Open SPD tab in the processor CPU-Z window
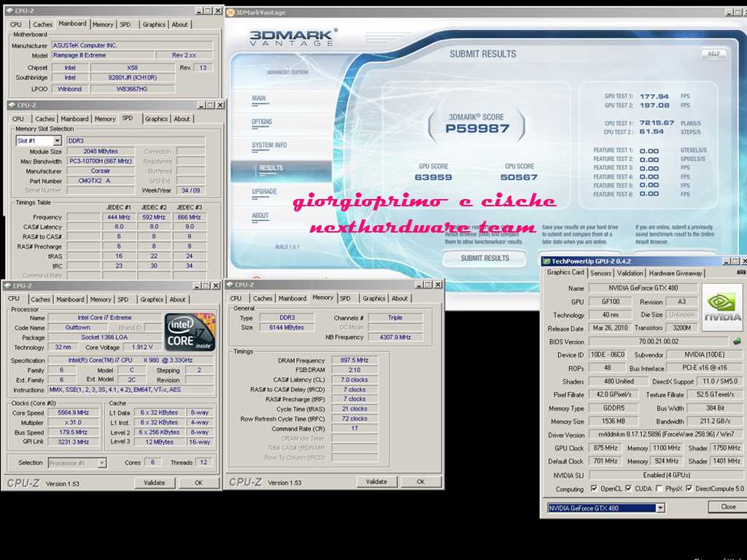Viewport: 747px width, 560px height. click(123, 300)
